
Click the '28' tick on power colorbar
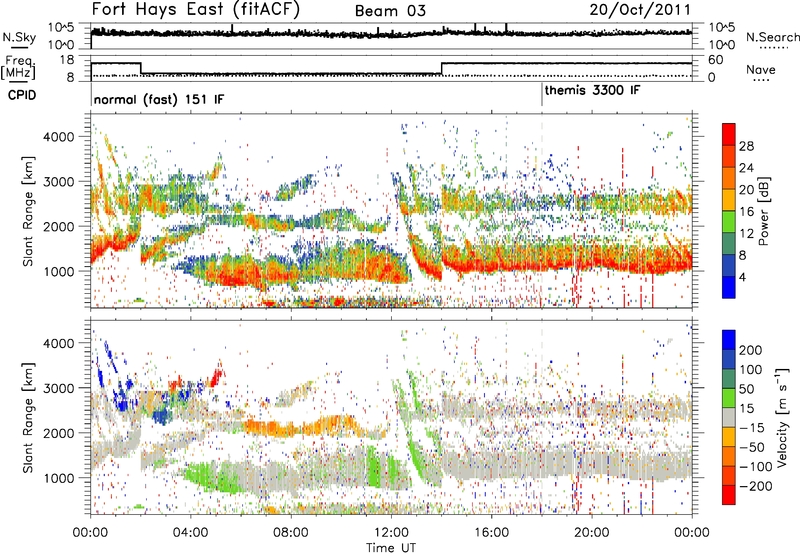[x=746, y=146]
